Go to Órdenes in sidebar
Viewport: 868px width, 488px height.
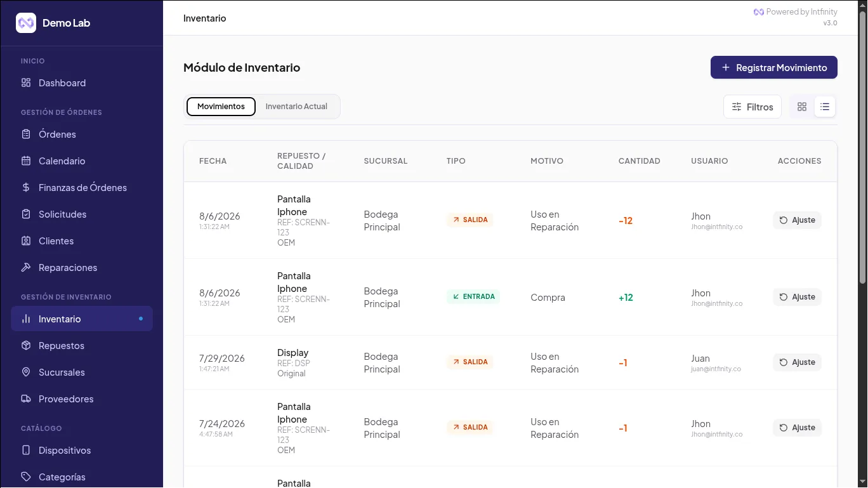82,135
